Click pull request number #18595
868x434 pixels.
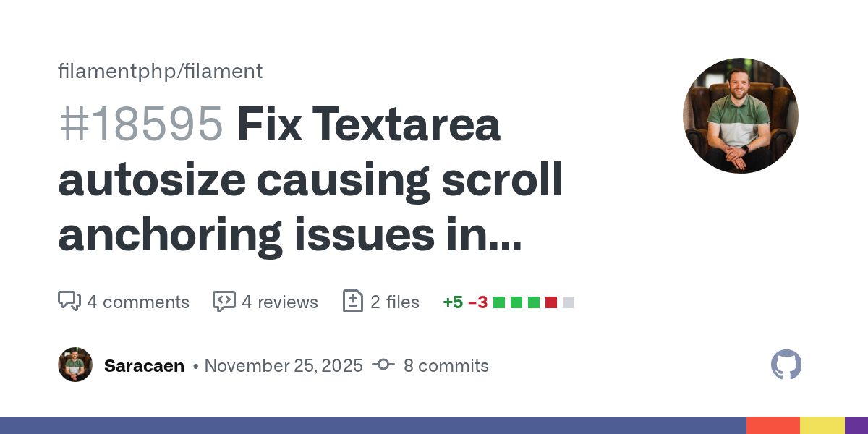click(140, 124)
